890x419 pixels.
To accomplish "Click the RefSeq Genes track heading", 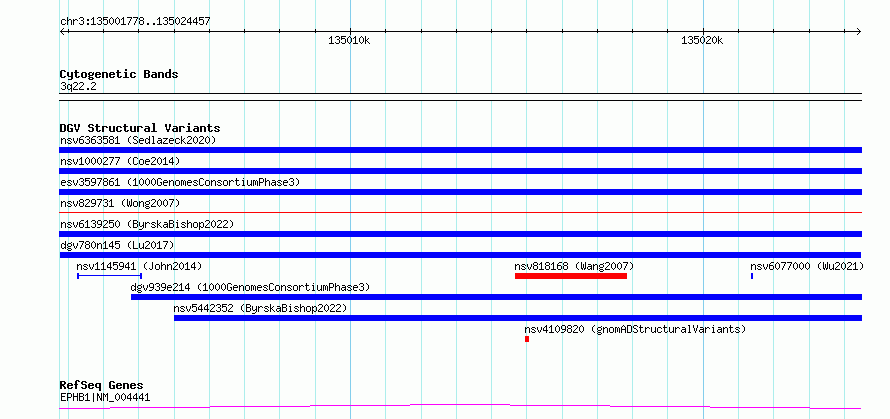I will (101, 385).
